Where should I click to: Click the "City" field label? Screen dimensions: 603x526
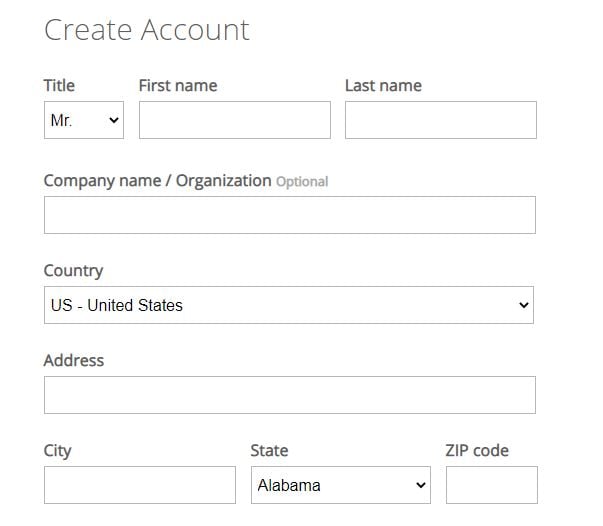pyautogui.click(x=58, y=451)
